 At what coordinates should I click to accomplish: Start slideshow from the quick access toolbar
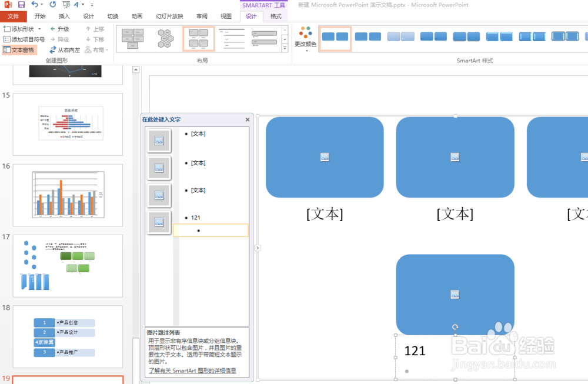pos(66,5)
